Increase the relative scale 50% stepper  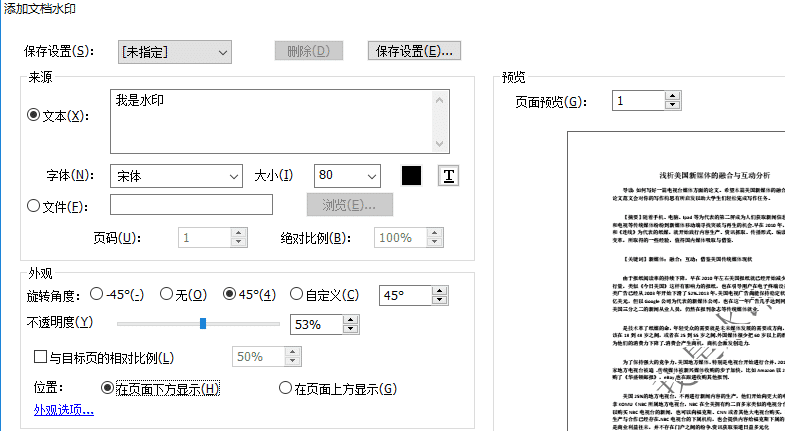[292, 352]
